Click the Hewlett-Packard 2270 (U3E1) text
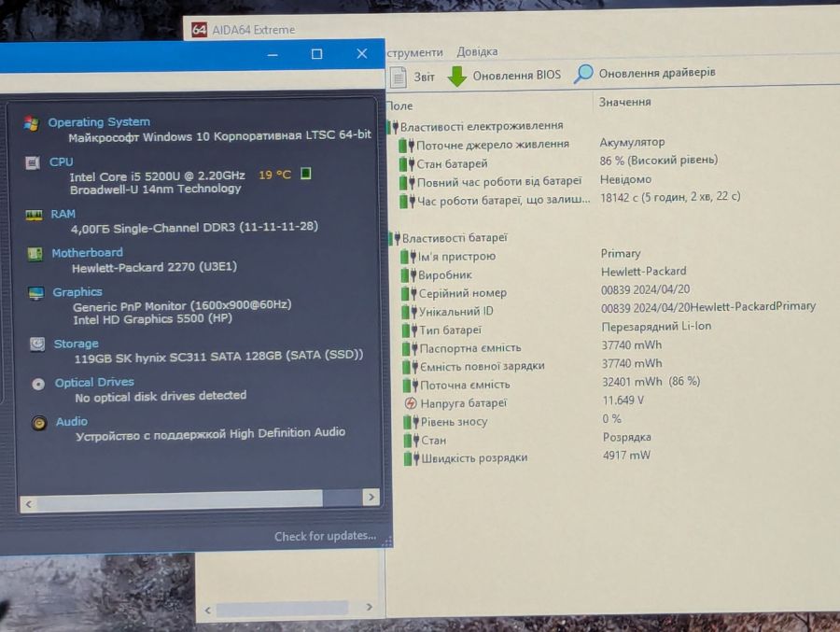Image resolution: width=840 pixels, height=632 pixels. point(154,267)
